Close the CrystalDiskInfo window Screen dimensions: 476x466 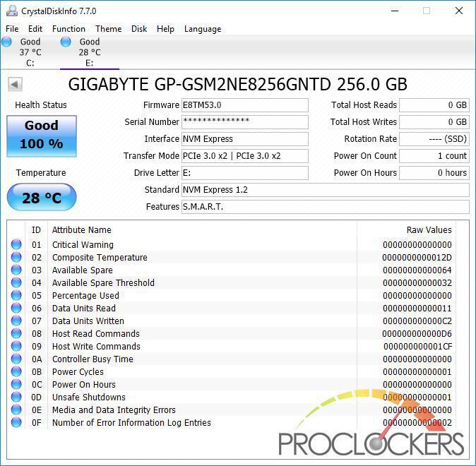click(x=459, y=11)
